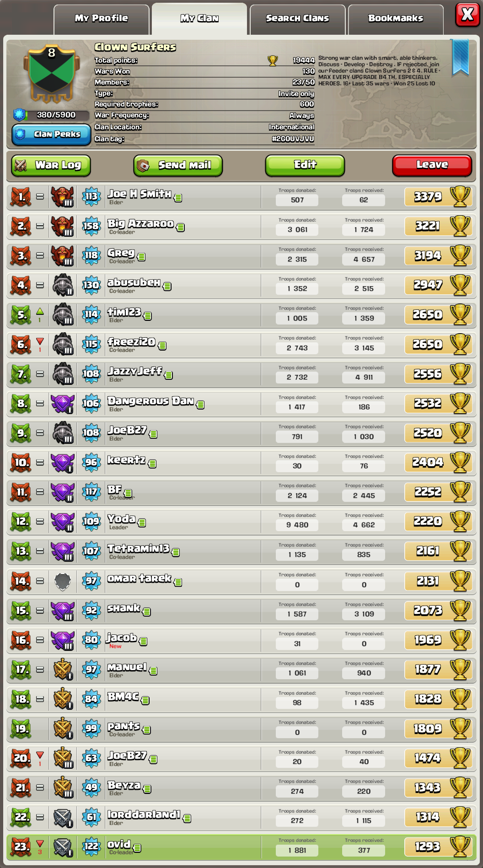Image resolution: width=483 pixels, height=868 pixels.
Task: Tap Joe H Smith's league badge
Action: click(x=63, y=197)
